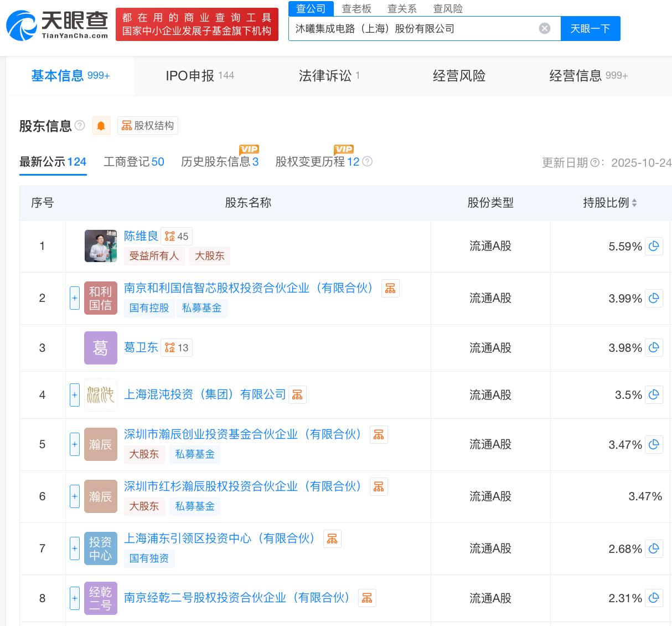Screen dimensions: 672x626
Task: Open pie chart icon for 2.68% holding
Action: point(654,548)
